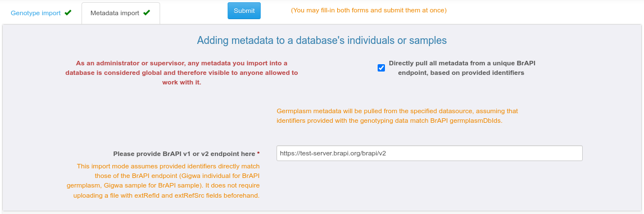Click the blue Submit button
This screenshot has width=644, height=214.
click(x=244, y=11)
